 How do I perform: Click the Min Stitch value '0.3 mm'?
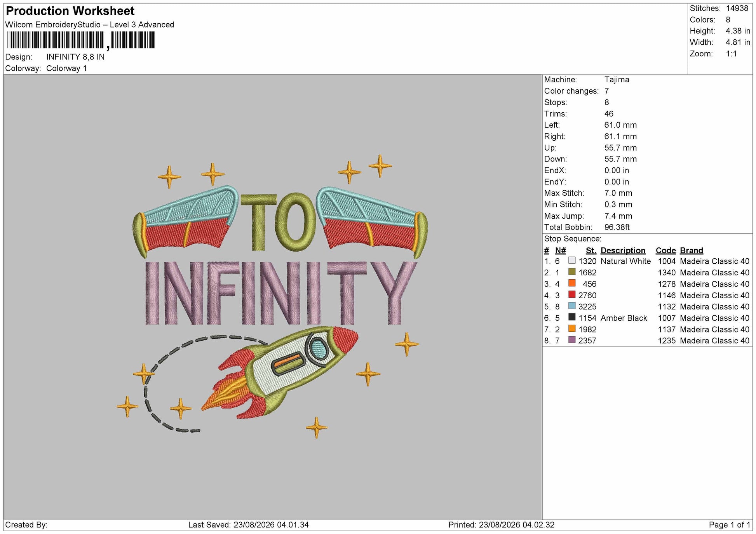(x=618, y=204)
